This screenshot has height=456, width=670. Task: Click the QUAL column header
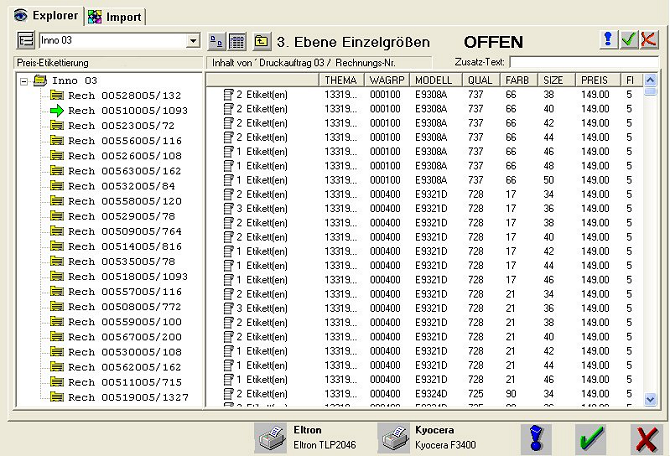(x=481, y=80)
